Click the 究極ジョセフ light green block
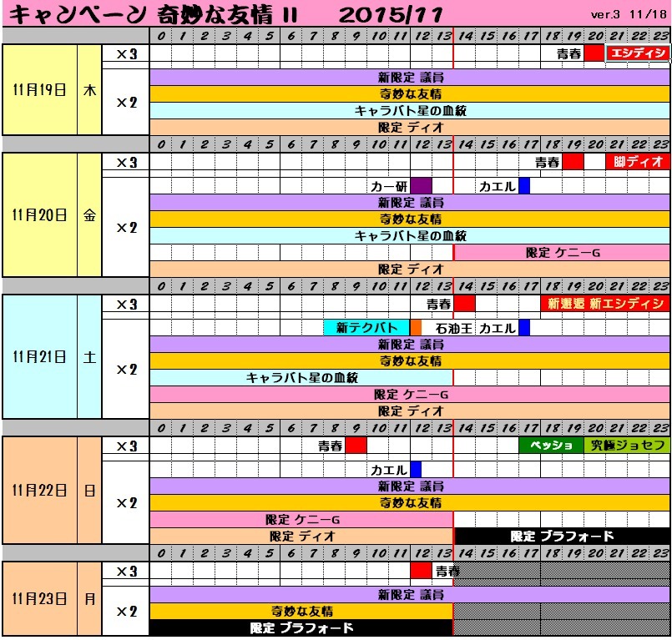Image resolution: width=672 pixels, height=640 pixels. [x=627, y=445]
